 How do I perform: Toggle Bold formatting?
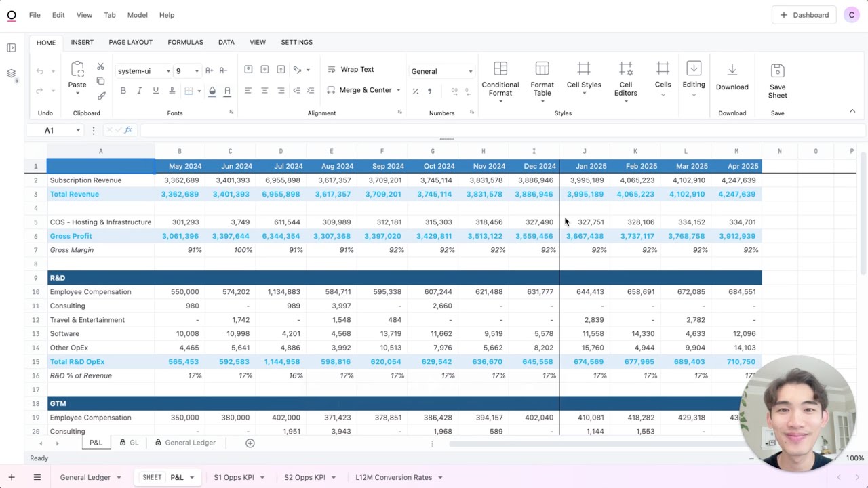(x=123, y=91)
